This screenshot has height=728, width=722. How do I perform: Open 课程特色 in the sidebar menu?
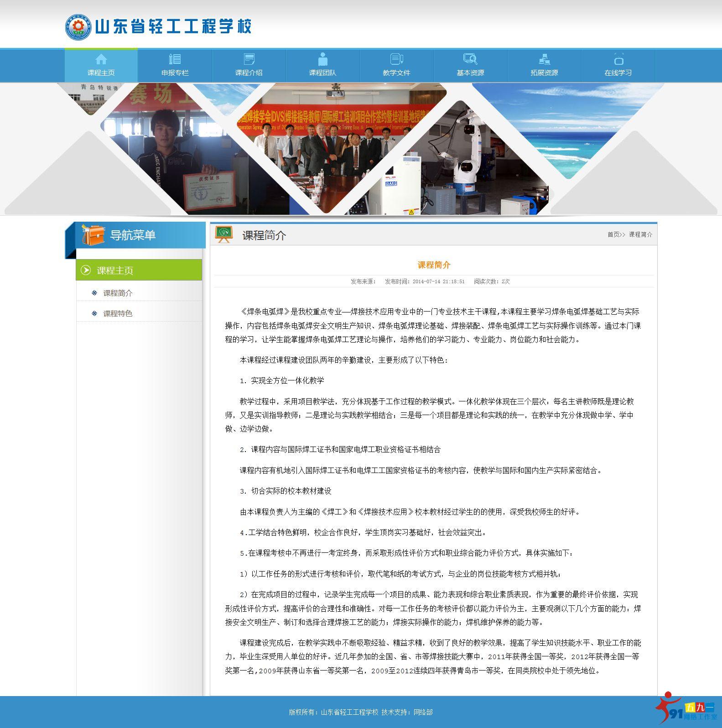click(118, 313)
